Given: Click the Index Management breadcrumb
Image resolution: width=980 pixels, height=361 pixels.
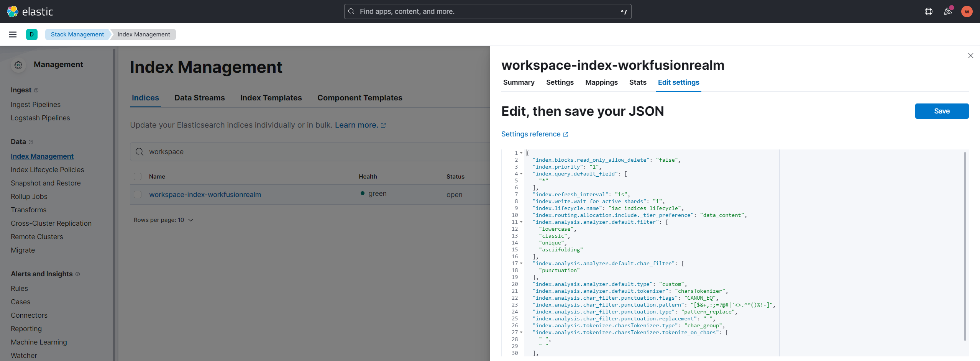Looking at the screenshot, I should click(x=144, y=34).
